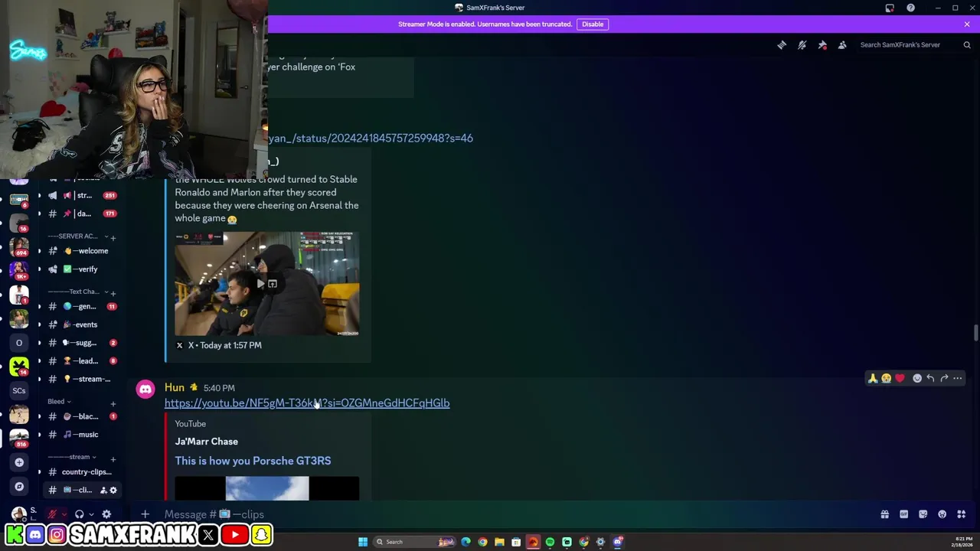Edit clips channel settings gear
The image size is (980, 551).
click(113, 491)
